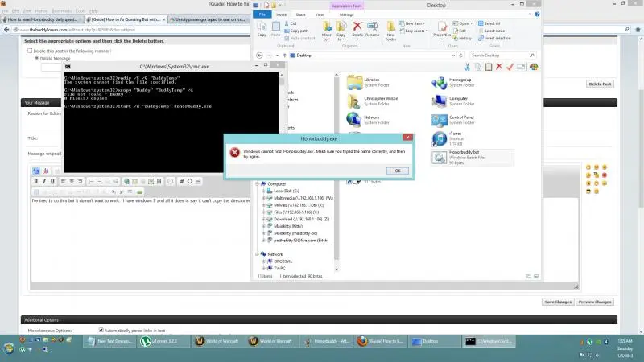The height and width of the screenshot is (362, 644).
Task: Switch to the Honorbuddy daily quest browser tab
Action: (x=43, y=19)
